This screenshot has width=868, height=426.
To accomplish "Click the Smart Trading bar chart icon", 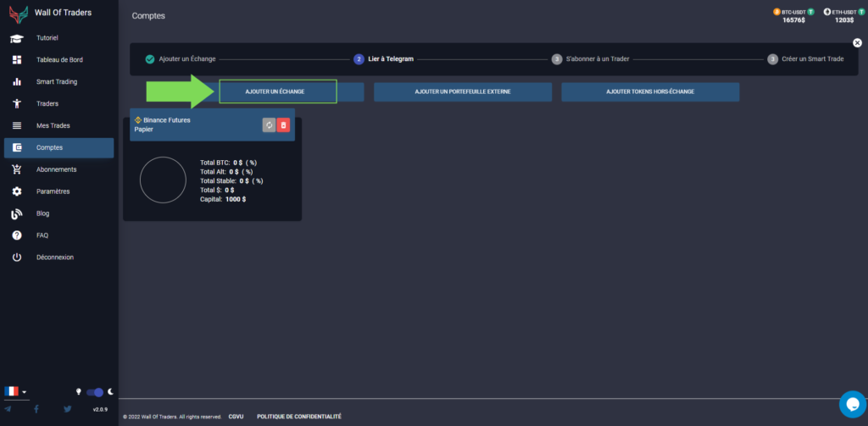I will 17,82.
